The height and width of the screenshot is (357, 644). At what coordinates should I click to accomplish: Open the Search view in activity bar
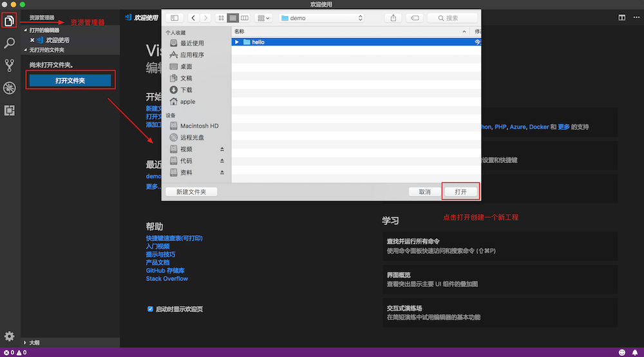coord(10,43)
